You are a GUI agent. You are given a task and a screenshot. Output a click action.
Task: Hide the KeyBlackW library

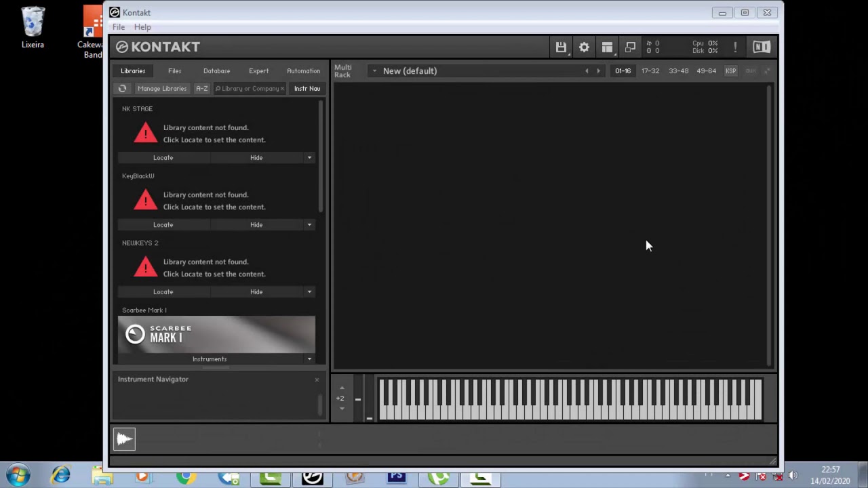coord(256,224)
